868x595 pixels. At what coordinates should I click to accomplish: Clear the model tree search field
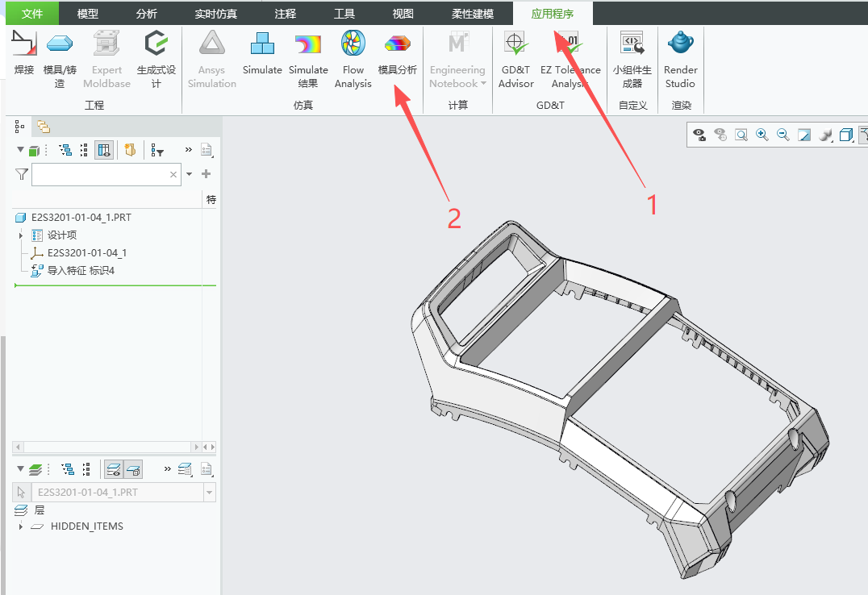click(x=173, y=174)
